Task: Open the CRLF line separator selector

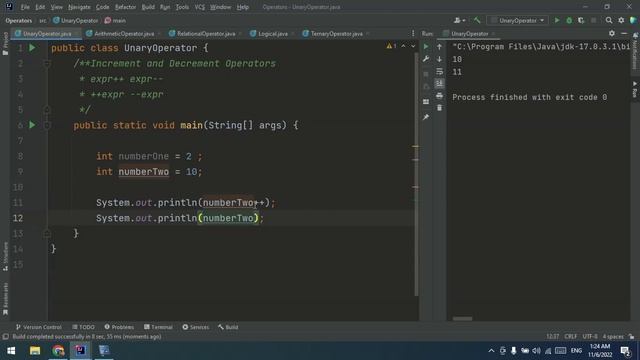Action: 571,337
